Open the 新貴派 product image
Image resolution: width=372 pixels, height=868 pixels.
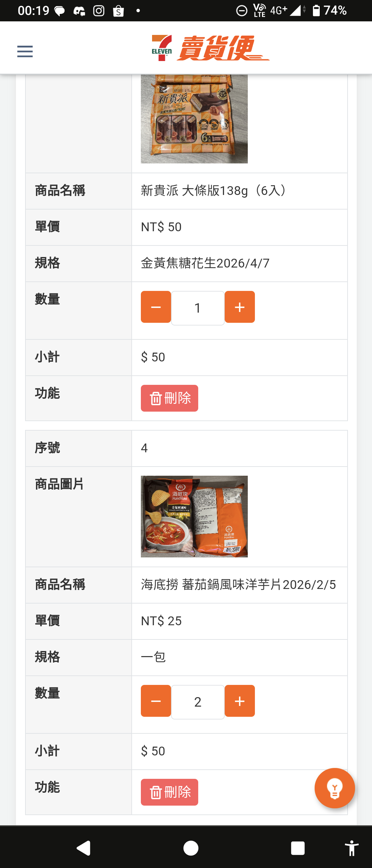(194, 119)
